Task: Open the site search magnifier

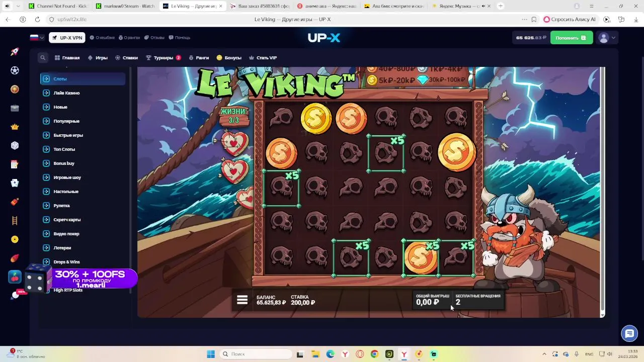Action: click(43, 58)
